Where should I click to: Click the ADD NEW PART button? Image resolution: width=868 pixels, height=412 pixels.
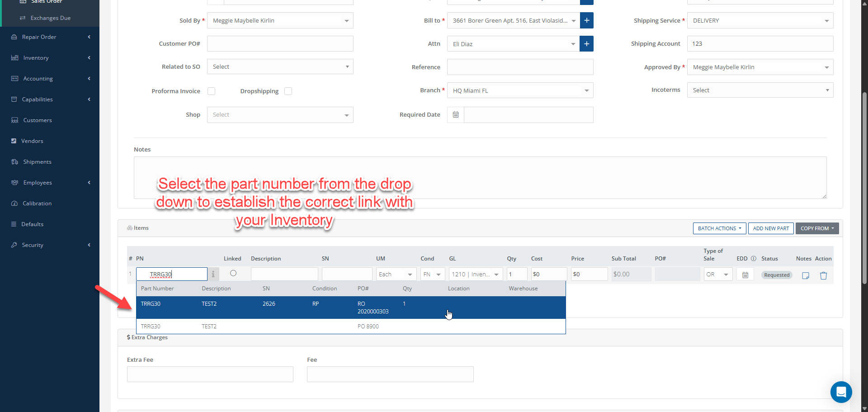[x=771, y=228]
